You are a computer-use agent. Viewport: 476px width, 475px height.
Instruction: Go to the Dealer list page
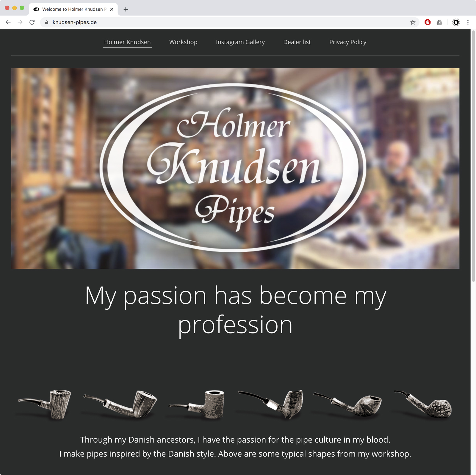point(297,42)
